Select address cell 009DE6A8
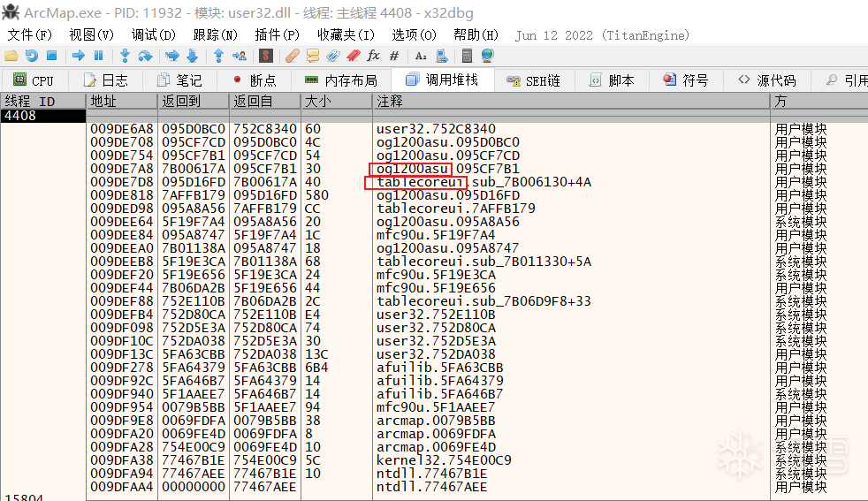Image resolution: width=868 pixels, height=501 pixels. pyautogui.click(x=122, y=129)
